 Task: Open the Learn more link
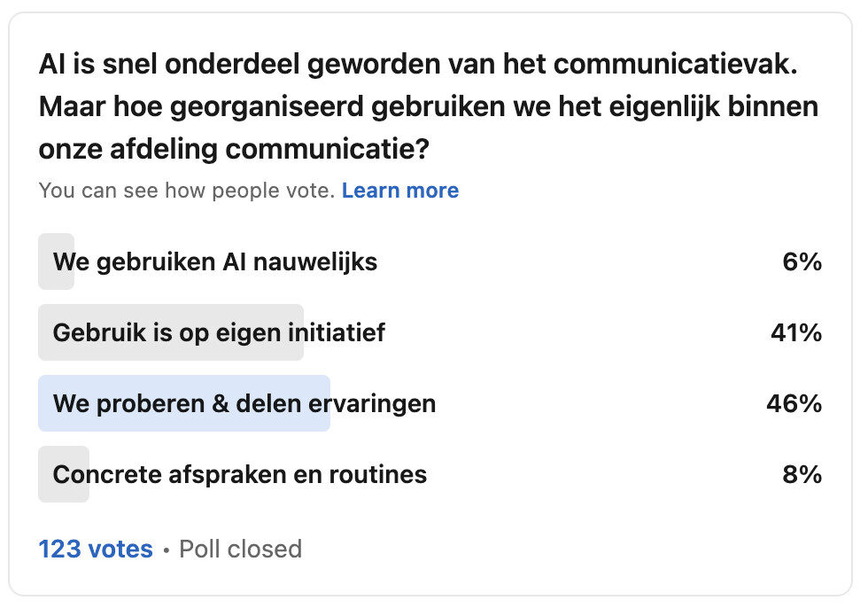(400, 190)
